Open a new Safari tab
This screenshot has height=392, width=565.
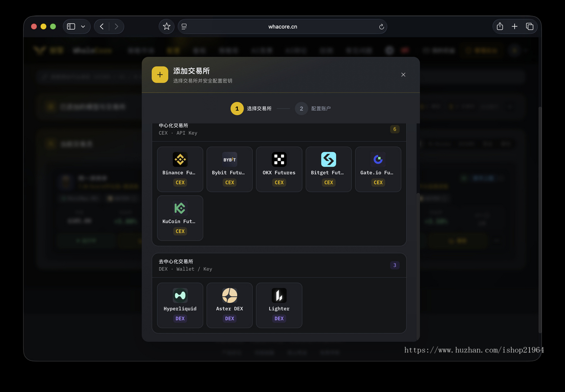[515, 26]
